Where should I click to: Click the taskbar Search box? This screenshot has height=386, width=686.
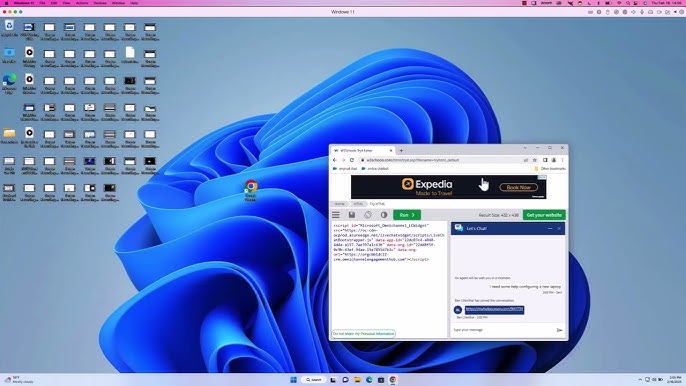point(314,379)
